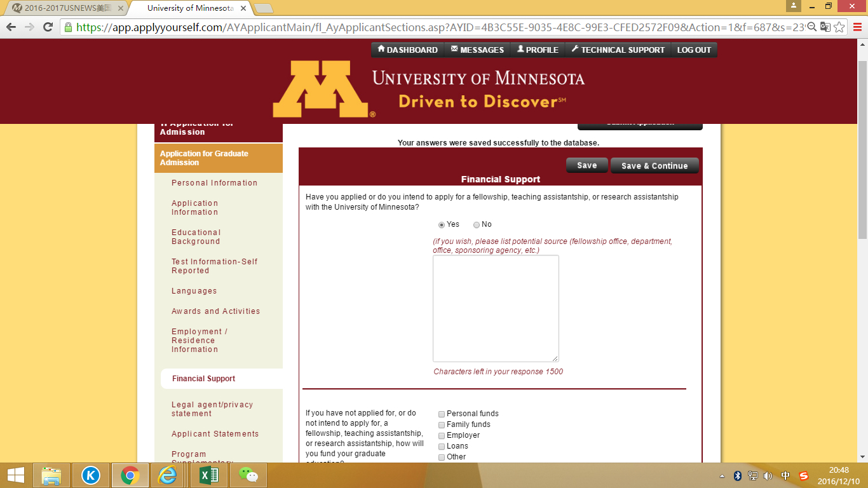Click the Chrome icon on the taskbar
Image resolution: width=868 pixels, height=488 pixels.
(x=130, y=475)
